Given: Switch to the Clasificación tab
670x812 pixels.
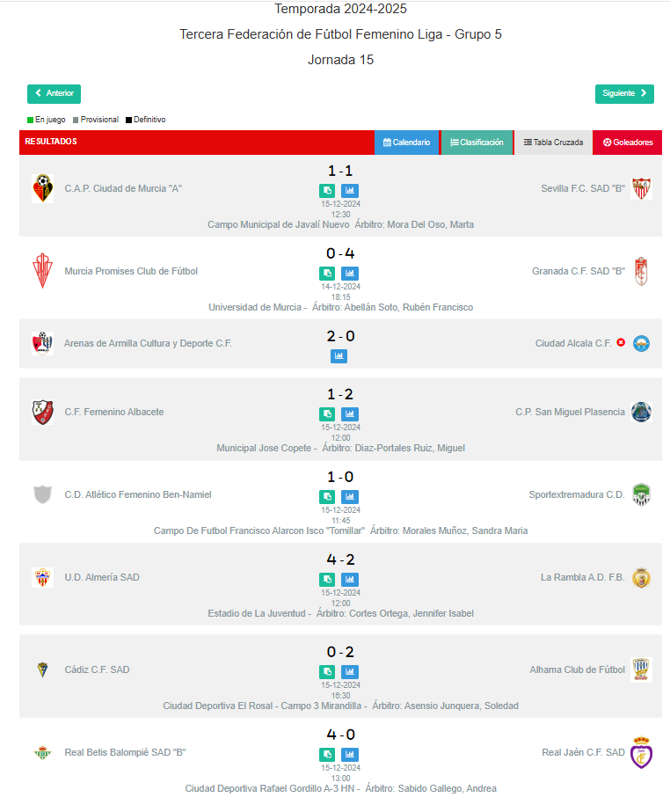Looking at the screenshot, I should 477,143.
